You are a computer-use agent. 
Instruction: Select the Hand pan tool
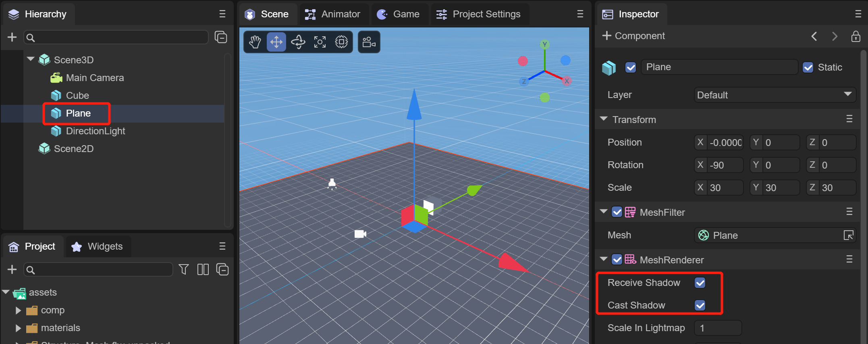click(x=255, y=42)
